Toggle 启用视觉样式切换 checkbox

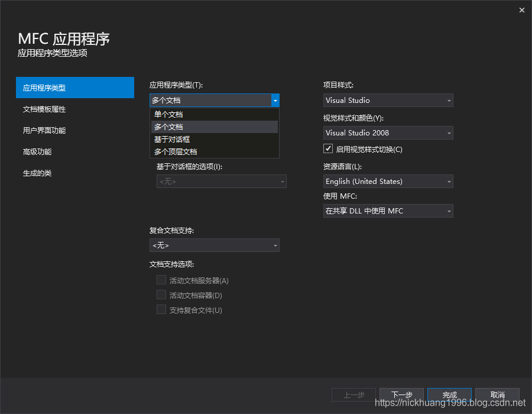coord(327,148)
